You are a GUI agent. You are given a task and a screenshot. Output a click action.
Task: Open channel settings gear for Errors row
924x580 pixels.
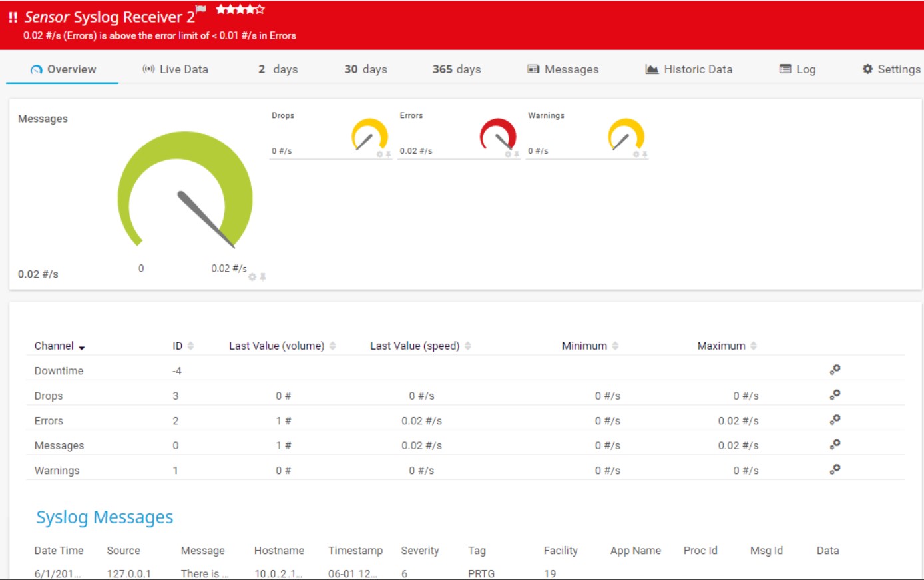[835, 420]
